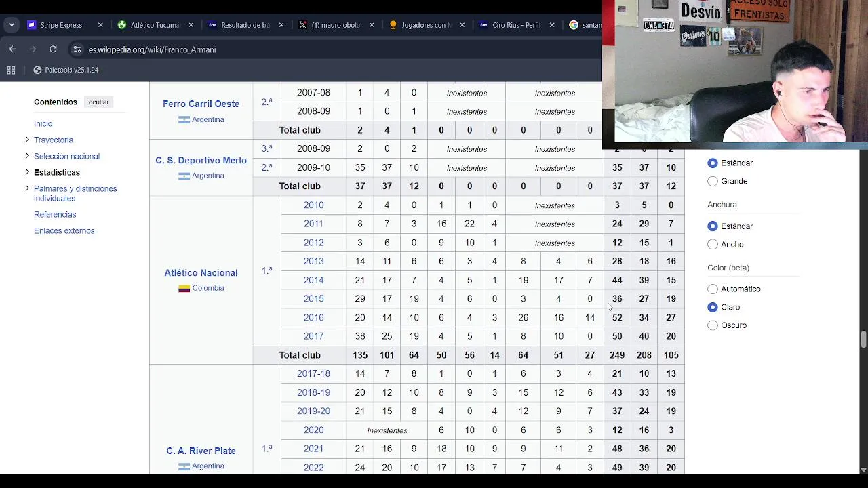Open the Colombia country link

pos(208,288)
